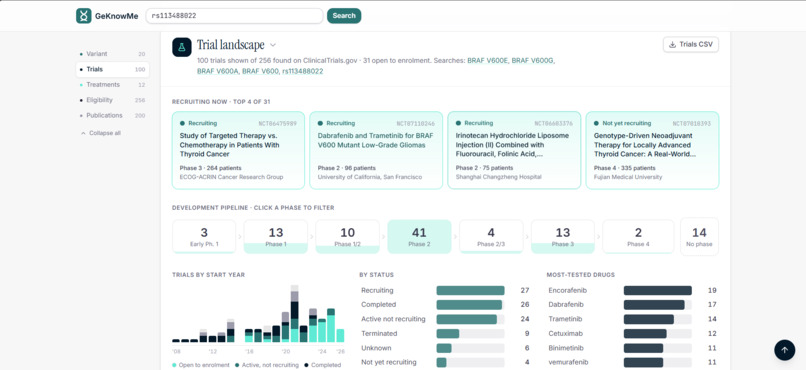Image resolution: width=806 pixels, height=370 pixels.
Task: Click download icon in Trials CSV button
Action: coord(672,45)
